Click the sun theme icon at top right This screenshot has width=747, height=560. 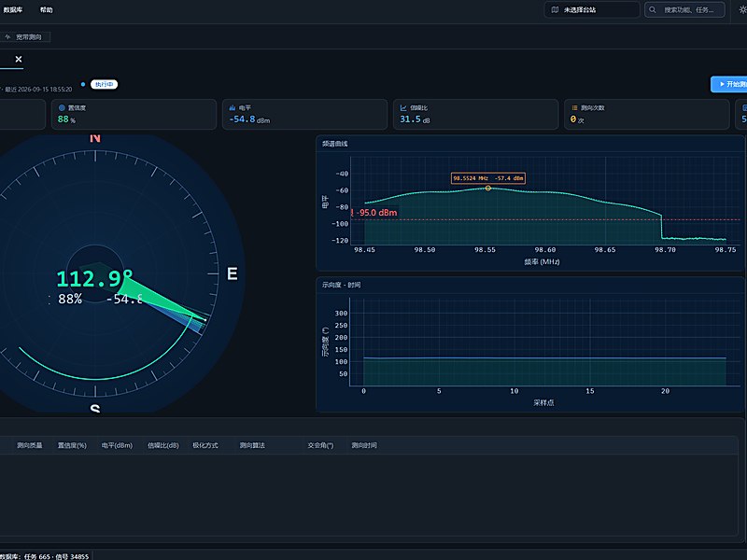click(742, 9)
